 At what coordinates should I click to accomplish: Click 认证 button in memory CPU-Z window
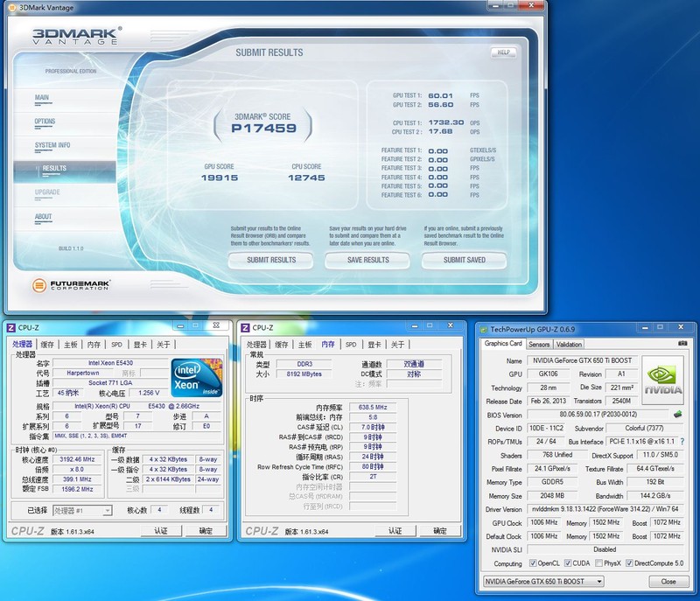click(395, 530)
